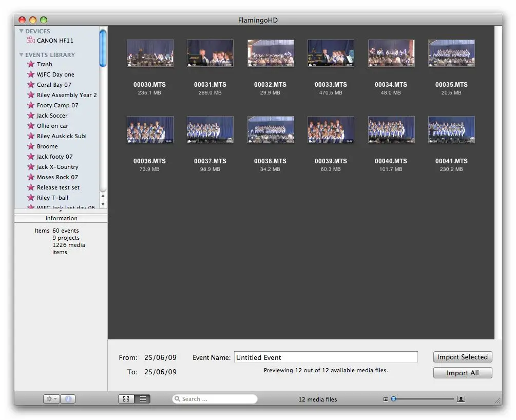
Task: Click the Search field
Action: coord(215,399)
